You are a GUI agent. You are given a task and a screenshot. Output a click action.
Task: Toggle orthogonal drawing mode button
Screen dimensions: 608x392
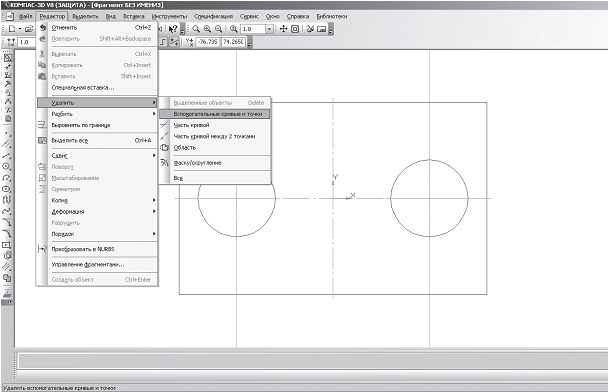point(163,42)
